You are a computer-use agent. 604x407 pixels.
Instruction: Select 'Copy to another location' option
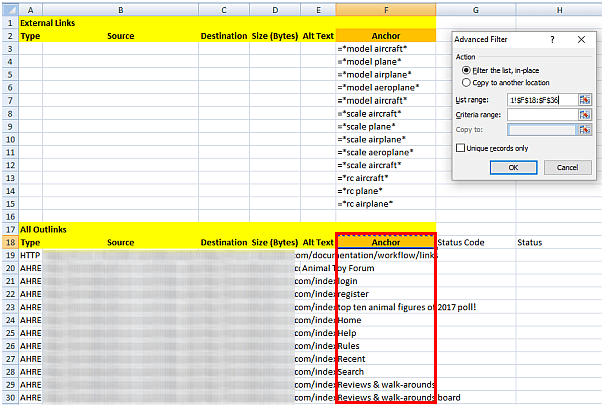[505, 83]
